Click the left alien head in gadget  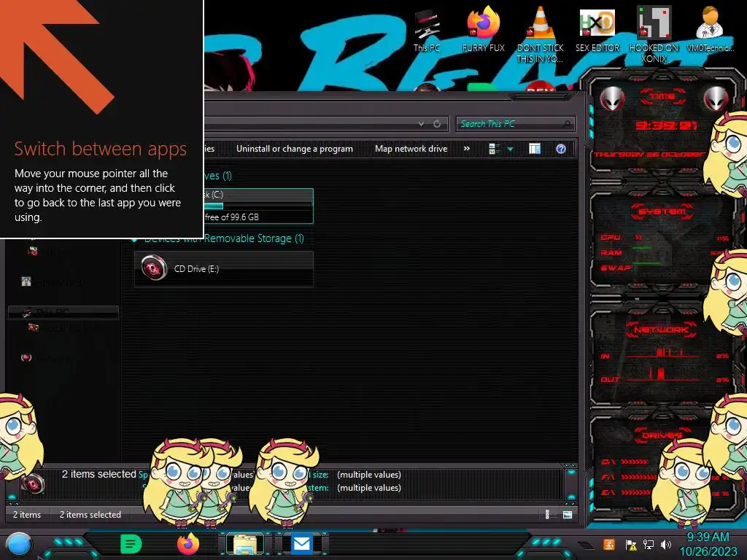click(613, 98)
